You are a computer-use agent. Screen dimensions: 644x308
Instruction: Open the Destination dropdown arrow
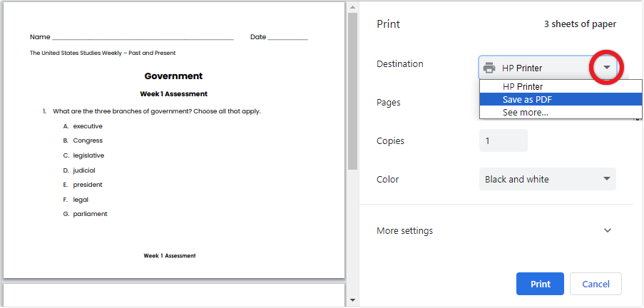[x=607, y=67]
